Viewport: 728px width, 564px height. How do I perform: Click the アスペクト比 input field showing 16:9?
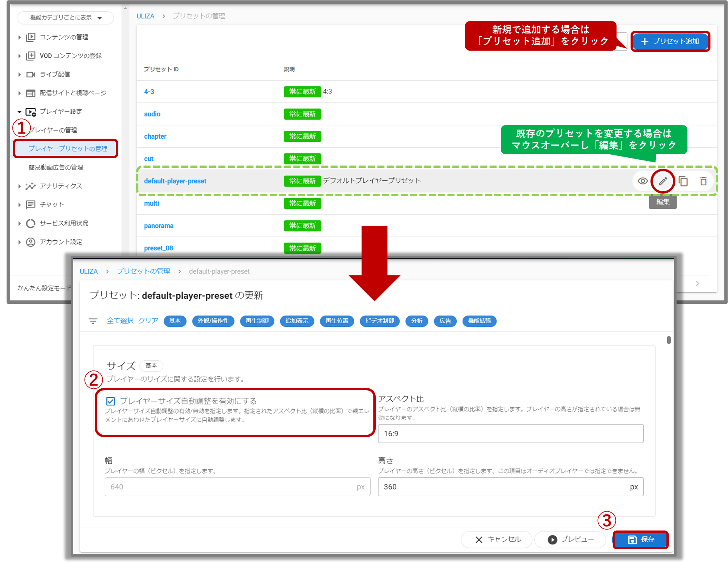(x=511, y=434)
